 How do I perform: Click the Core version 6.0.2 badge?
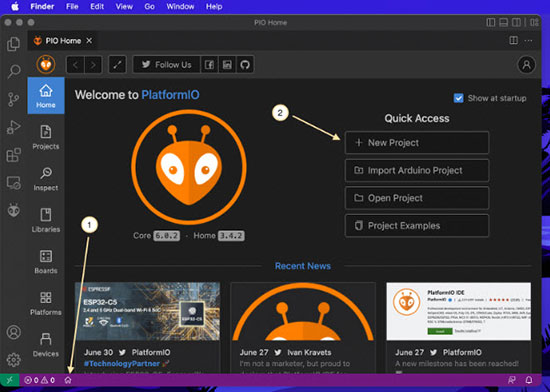click(x=167, y=236)
